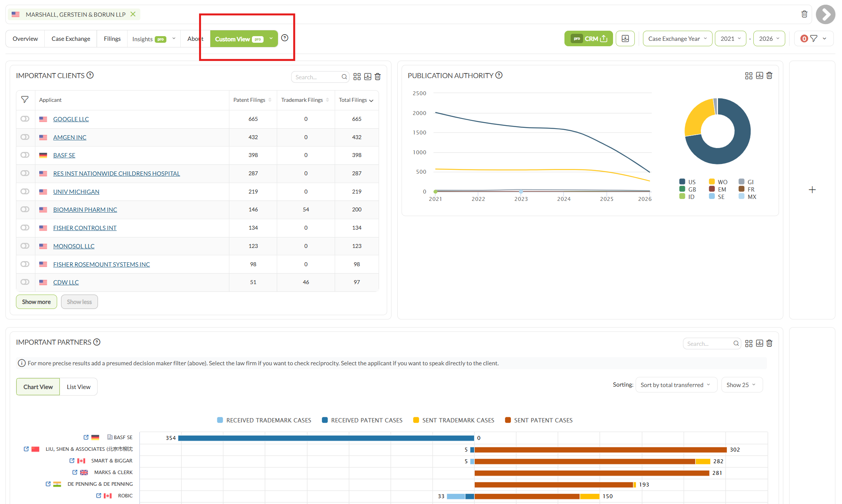Click the green CRM export button

pos(589,38)
